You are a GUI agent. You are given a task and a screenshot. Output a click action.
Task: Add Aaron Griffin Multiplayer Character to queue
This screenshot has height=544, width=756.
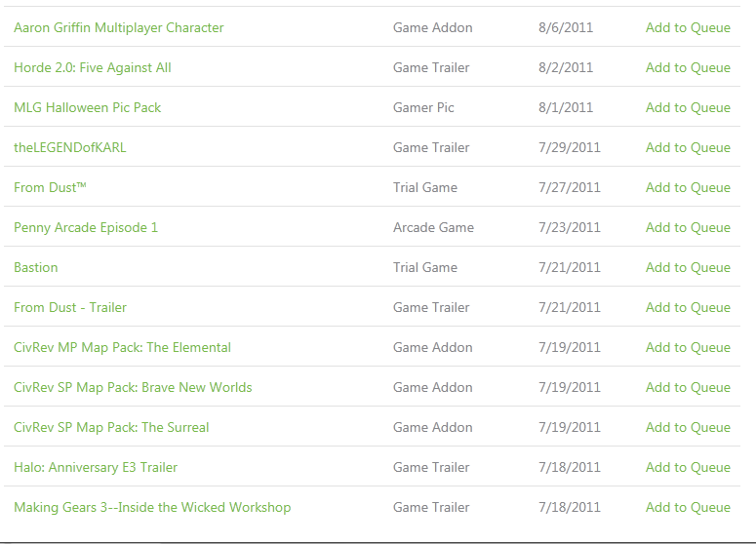pos(688,28)
